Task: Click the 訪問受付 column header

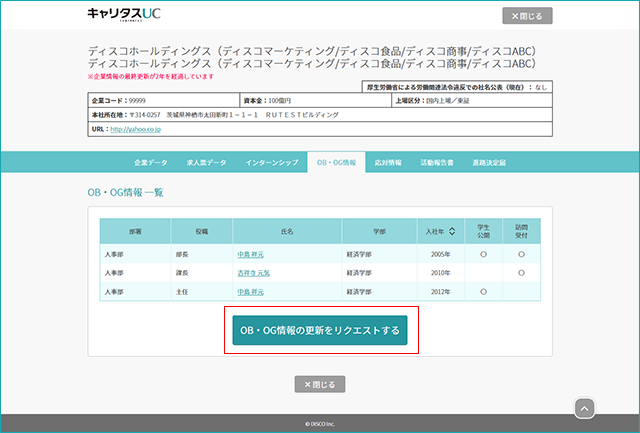Action: tap(522, 231)
